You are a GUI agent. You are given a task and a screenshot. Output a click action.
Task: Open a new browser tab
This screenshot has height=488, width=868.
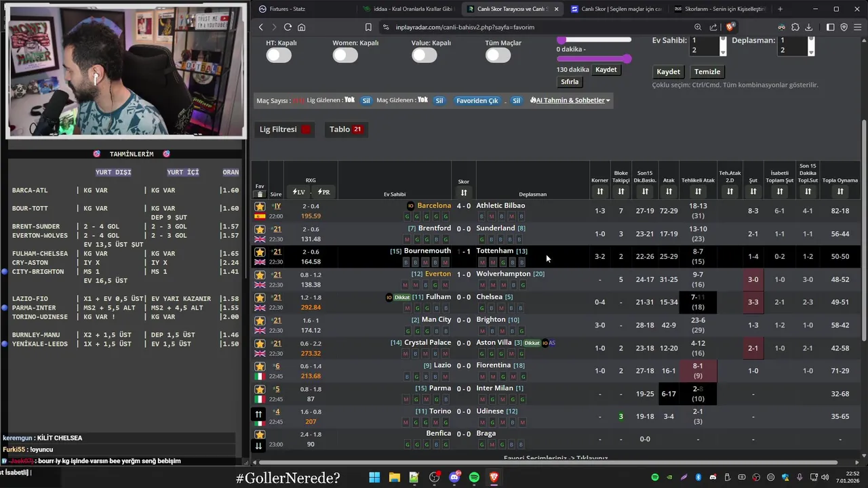click(780, 9)
